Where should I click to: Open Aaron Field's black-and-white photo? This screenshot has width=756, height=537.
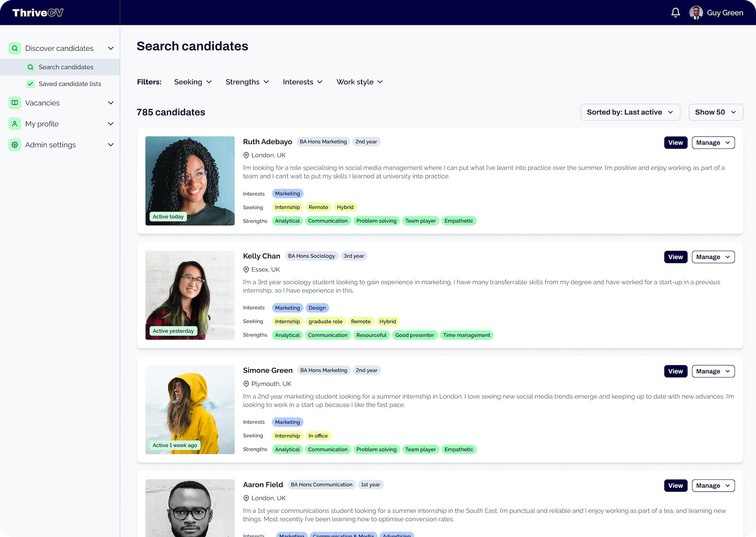(x=190, y=508)
